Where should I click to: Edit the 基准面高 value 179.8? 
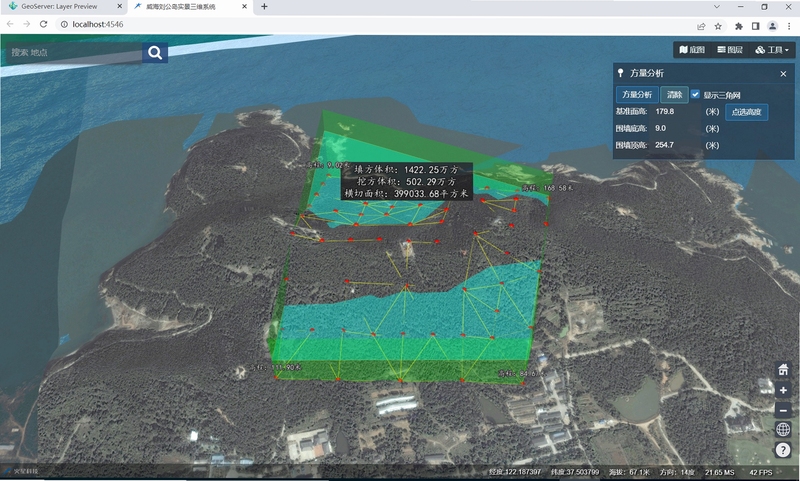[676, 111]
